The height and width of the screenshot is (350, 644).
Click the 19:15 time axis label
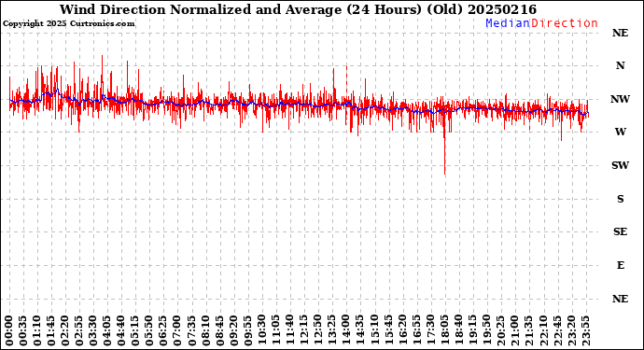point(472,330)
